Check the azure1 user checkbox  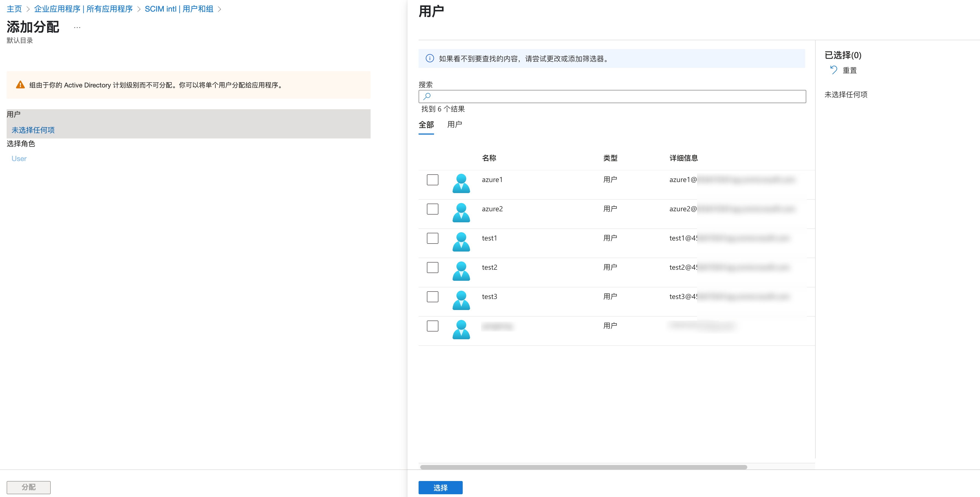point(432,180)
